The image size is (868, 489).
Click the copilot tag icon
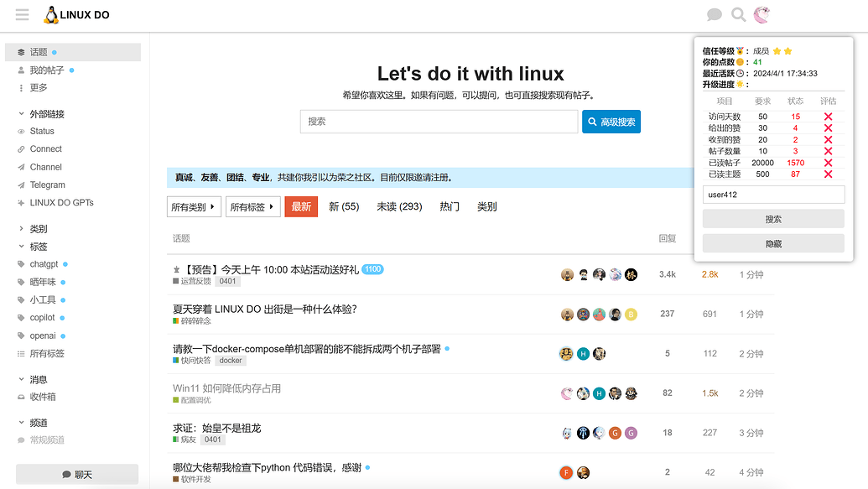[x=21, y=318]
